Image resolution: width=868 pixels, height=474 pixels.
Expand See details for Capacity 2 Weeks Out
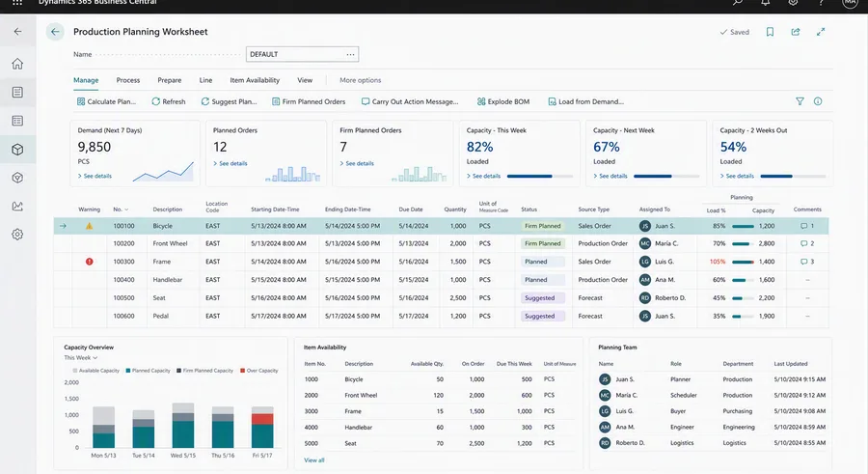[x=738, y=176]
